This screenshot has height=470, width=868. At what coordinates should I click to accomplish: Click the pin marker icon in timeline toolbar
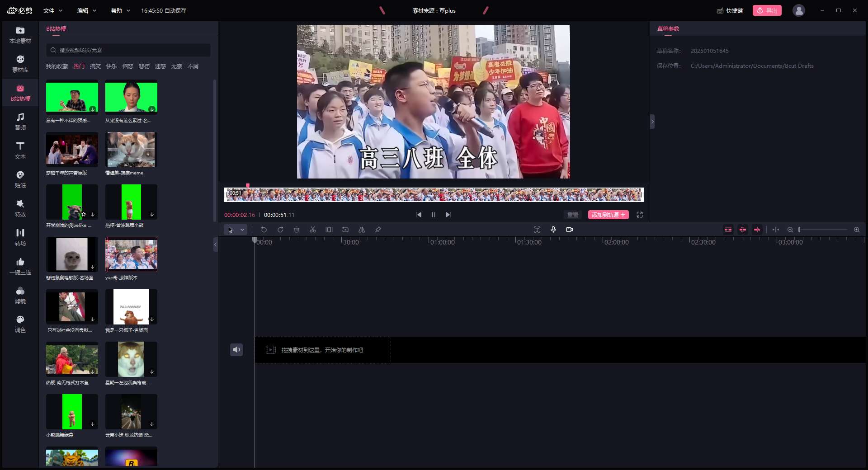click(x=378, y=230)
